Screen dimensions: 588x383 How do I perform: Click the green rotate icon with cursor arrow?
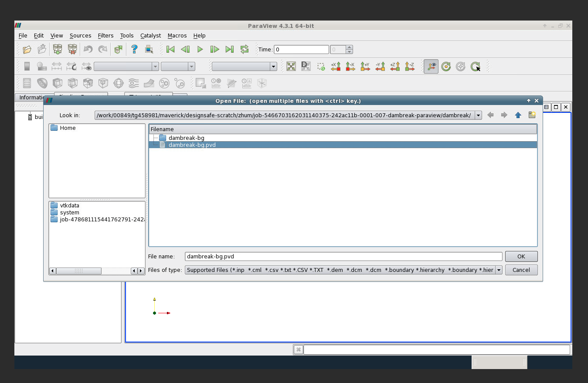pyautogui.click(x=476, y=66)
